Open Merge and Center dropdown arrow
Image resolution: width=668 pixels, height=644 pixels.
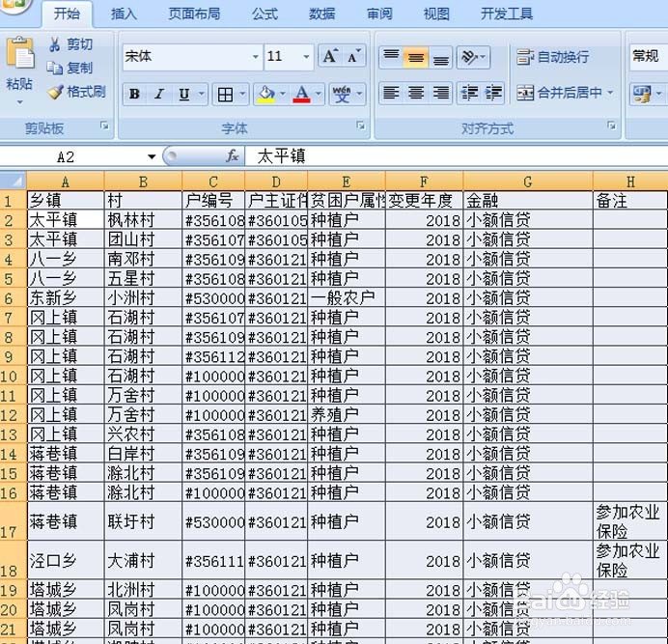point(610,93)
